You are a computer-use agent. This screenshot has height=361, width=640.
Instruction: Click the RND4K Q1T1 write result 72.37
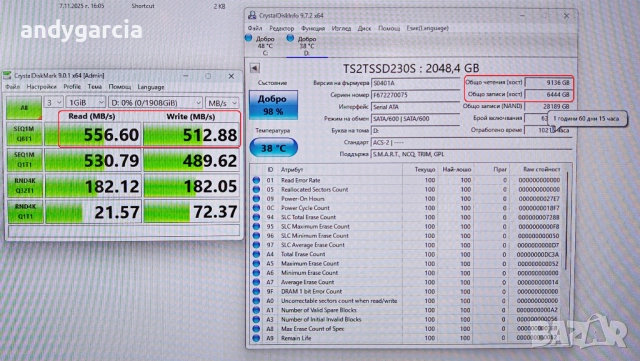(x=191, y=212)
